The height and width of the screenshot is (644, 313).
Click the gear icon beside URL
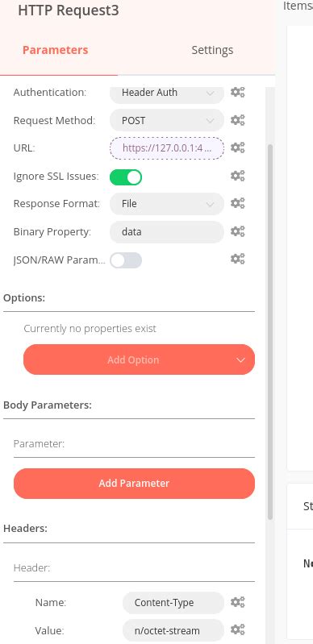coord(237,147)
